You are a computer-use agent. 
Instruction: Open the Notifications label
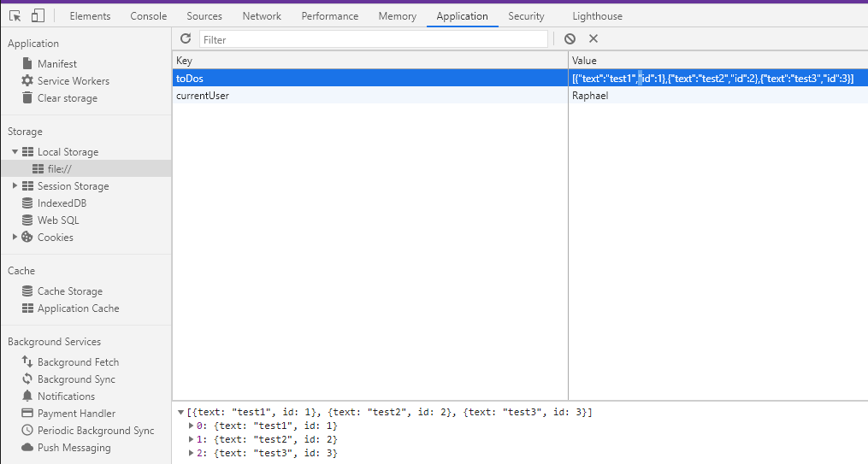[x=66, y=396]
